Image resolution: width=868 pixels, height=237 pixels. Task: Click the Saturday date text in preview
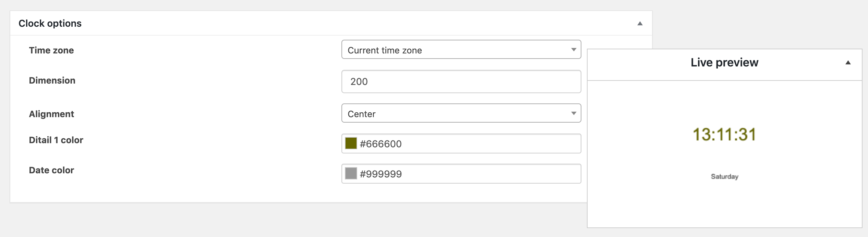[x=724, y=176]
